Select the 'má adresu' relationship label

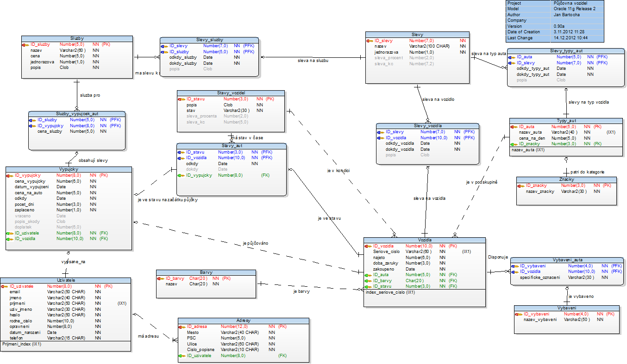(149, 336)
